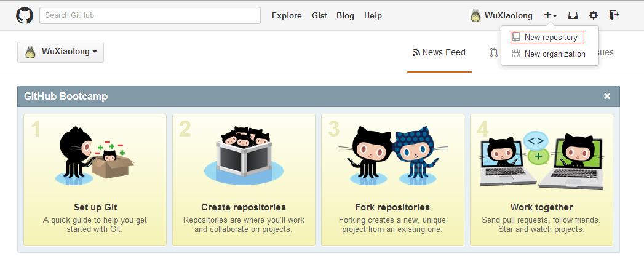644x259 pixels.
Task: Click the GitHub Octocat logo
Action: 25,15
